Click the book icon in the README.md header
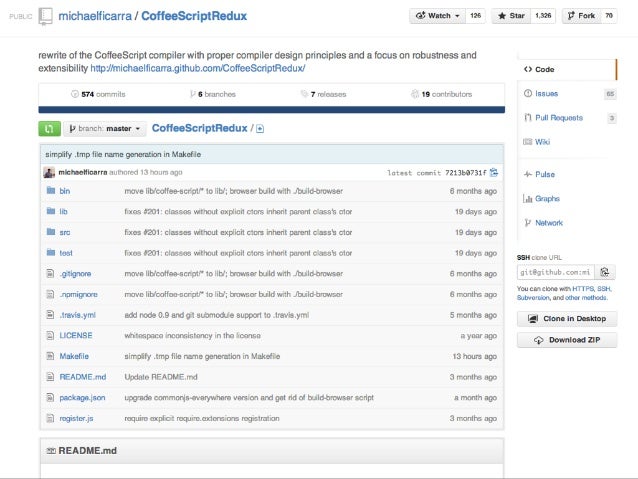Viewport: 638px width, 479px height. click(51, 451)
